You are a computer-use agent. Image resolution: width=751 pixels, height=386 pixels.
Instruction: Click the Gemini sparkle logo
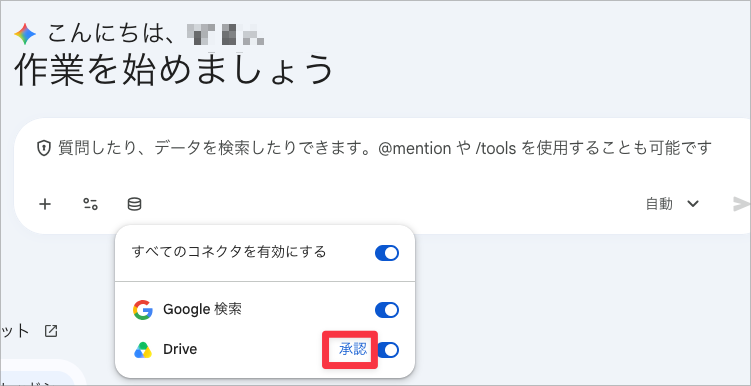[25, 34]
